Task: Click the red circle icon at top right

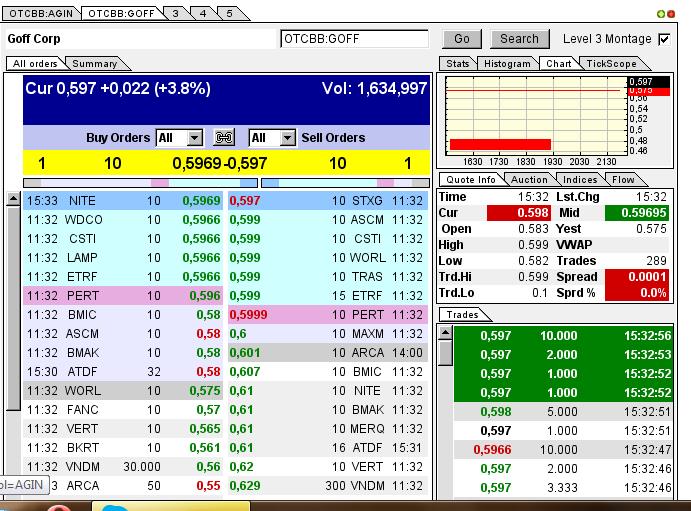Action: pos(671,14)
